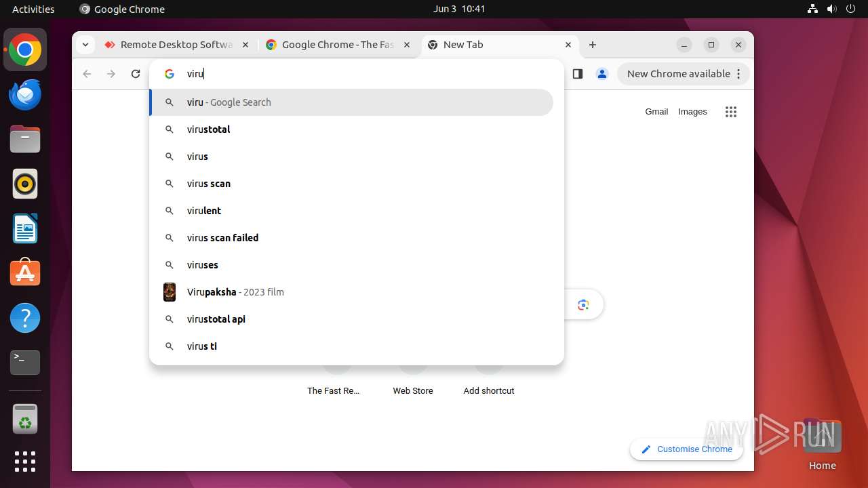Close the New Tab tab

[568, 45]
